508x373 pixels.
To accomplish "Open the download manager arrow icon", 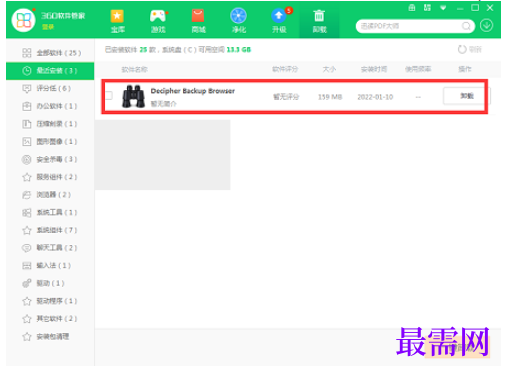I will [x=487, y=25].
